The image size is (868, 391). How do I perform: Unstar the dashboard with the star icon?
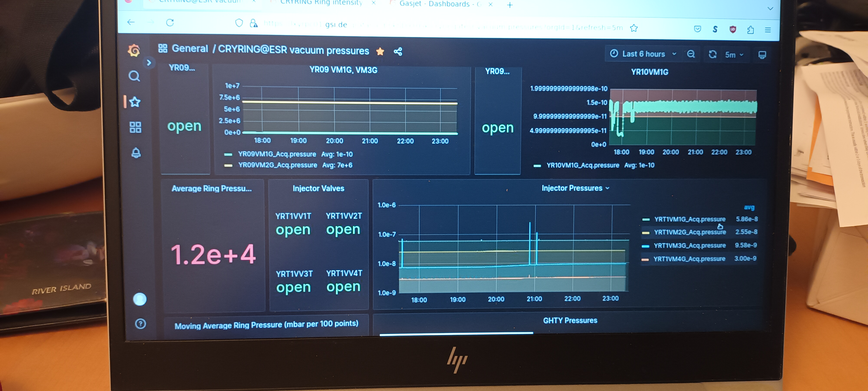(x=380, y=51)
